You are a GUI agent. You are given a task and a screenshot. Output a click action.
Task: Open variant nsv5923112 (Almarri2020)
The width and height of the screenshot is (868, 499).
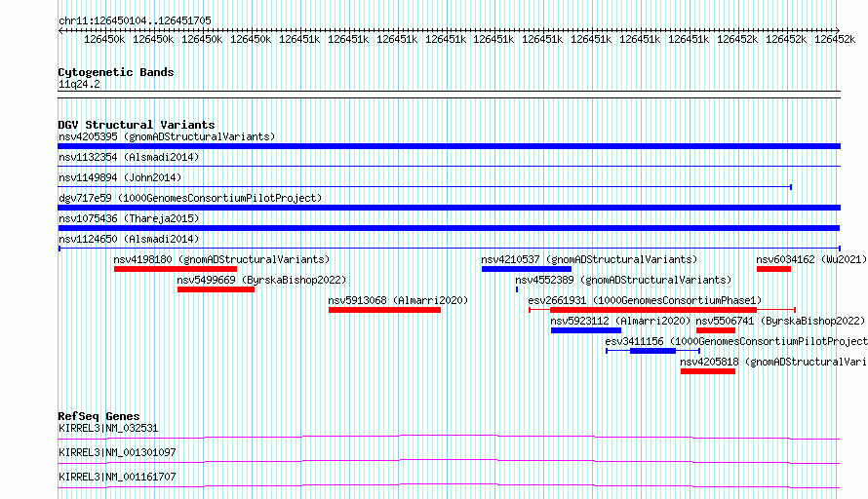(620, 321)
